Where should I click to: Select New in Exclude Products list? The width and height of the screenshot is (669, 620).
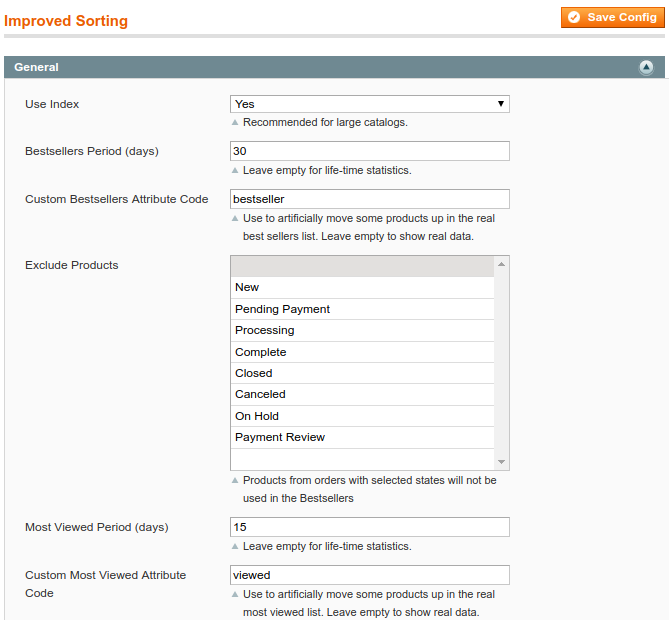pos(362,287)
